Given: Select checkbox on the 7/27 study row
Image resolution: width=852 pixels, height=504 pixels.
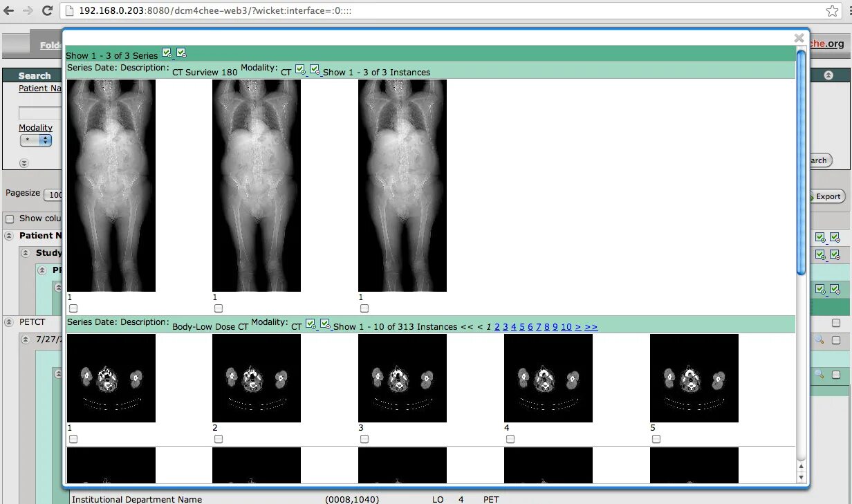Looking at the screenshot, I should (x=835, y=339).
